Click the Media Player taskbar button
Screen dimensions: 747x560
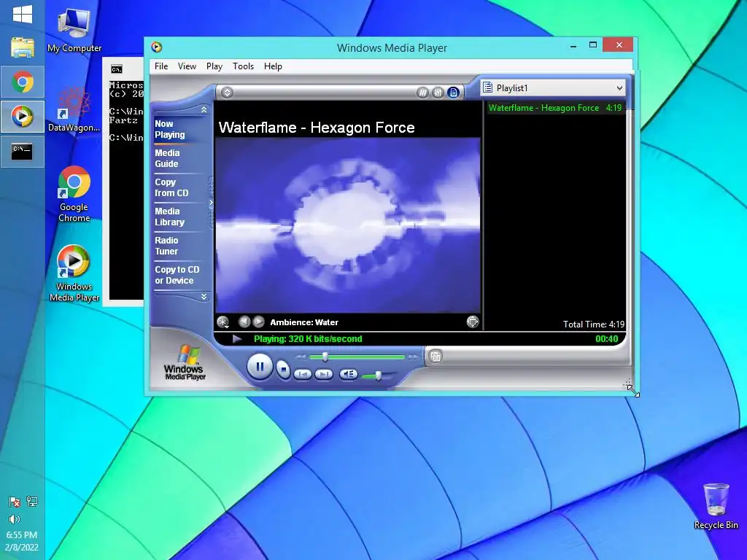click(23, 117)
